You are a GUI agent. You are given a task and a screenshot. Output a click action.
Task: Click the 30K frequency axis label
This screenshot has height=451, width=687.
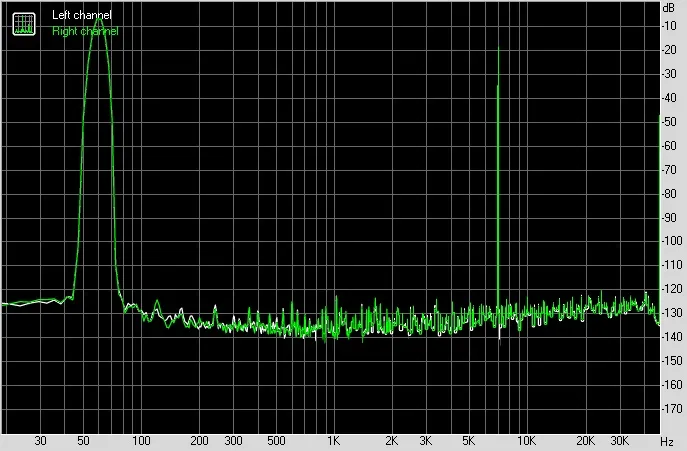pos(619,440)
